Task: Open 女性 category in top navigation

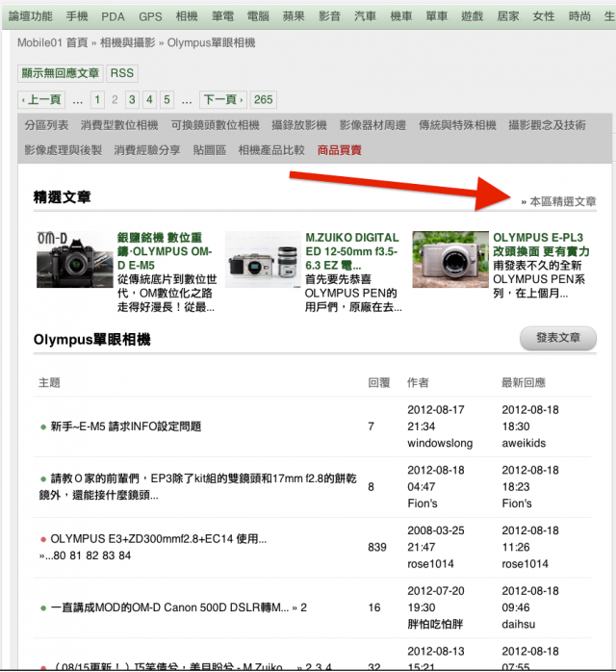Action: click(544, 16)
